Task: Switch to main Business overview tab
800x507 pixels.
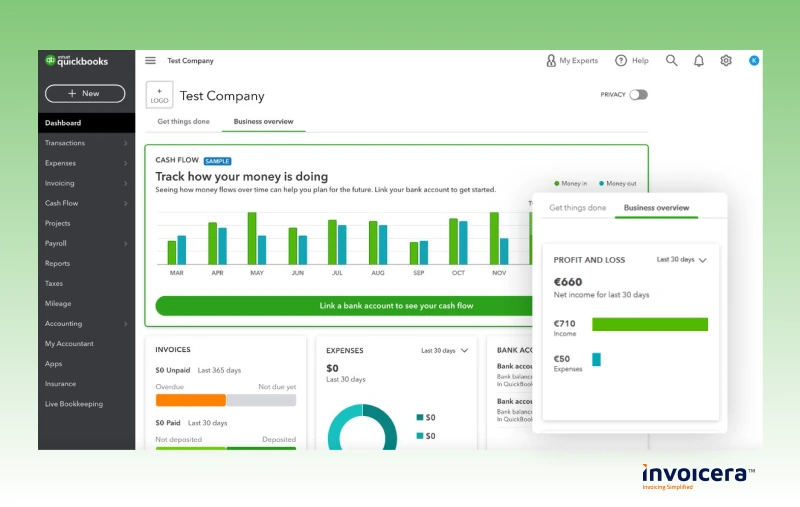Action: [263, 121]
